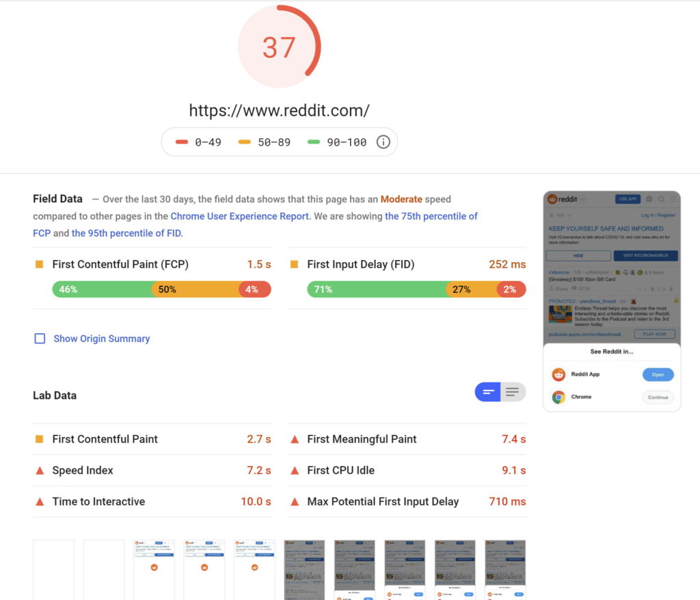Click the 252 ms FID value

(x=507, y=265)
